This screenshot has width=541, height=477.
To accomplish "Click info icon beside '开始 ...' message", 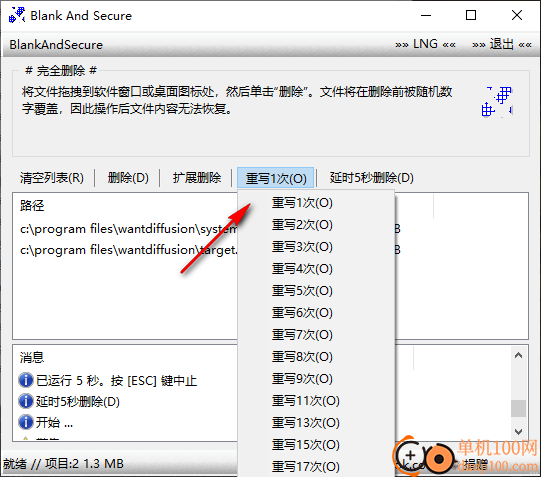I will click(26, 422).
